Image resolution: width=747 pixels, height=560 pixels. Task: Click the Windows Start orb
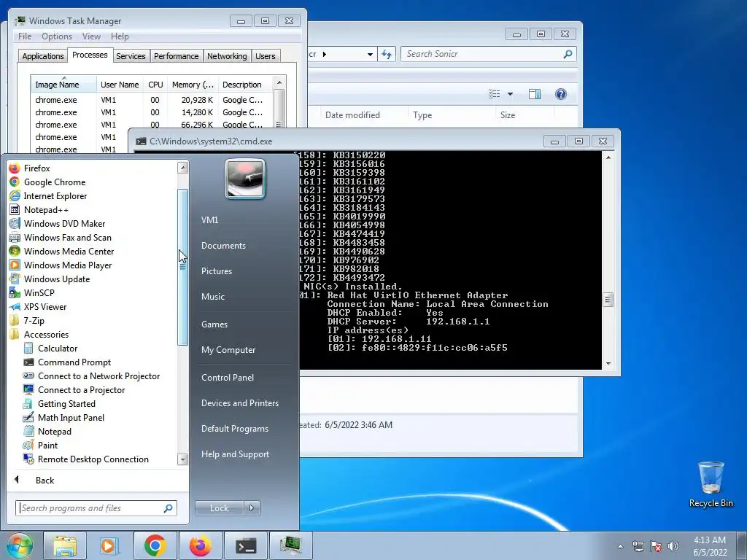click(19, 545)
